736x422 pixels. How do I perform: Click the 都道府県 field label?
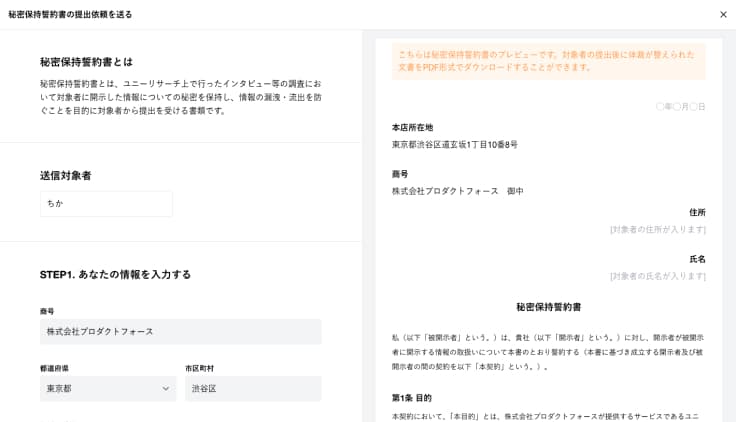point(54,368)
